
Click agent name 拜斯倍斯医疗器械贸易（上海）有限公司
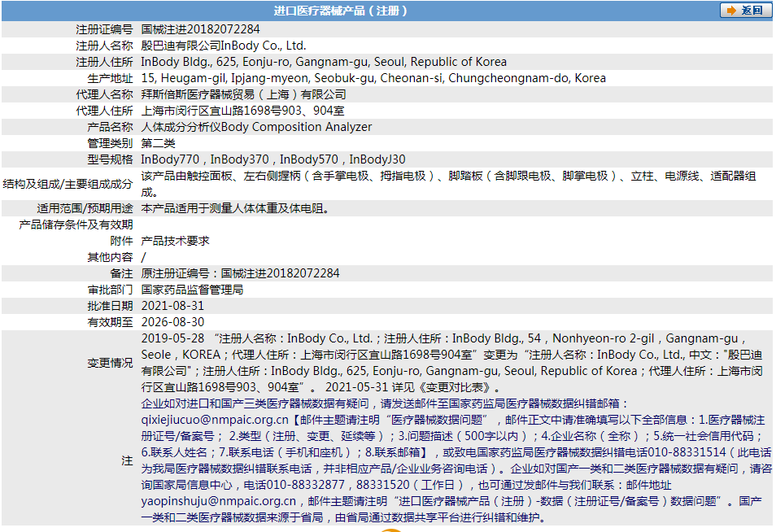click(x=243, y=94)
